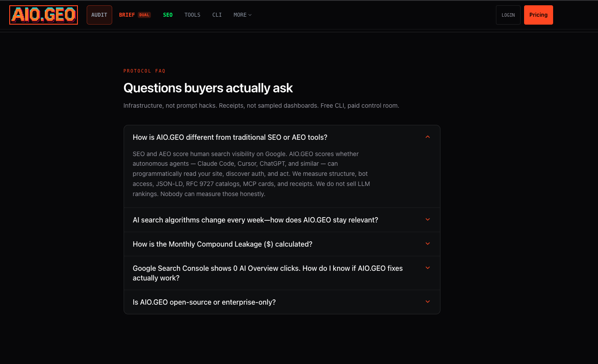Screen dimensions: 598x364
Task: Collapse the 'different from traditional SEO' question
Action: (282, 137)
